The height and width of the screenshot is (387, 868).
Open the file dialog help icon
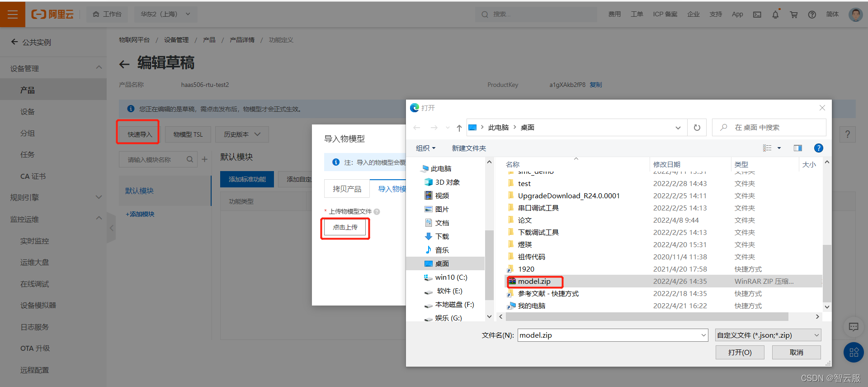[818, 148]
